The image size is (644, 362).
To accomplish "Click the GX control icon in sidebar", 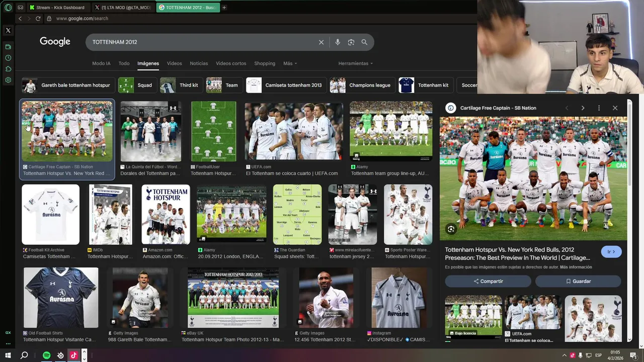I will tap(8, 332).
